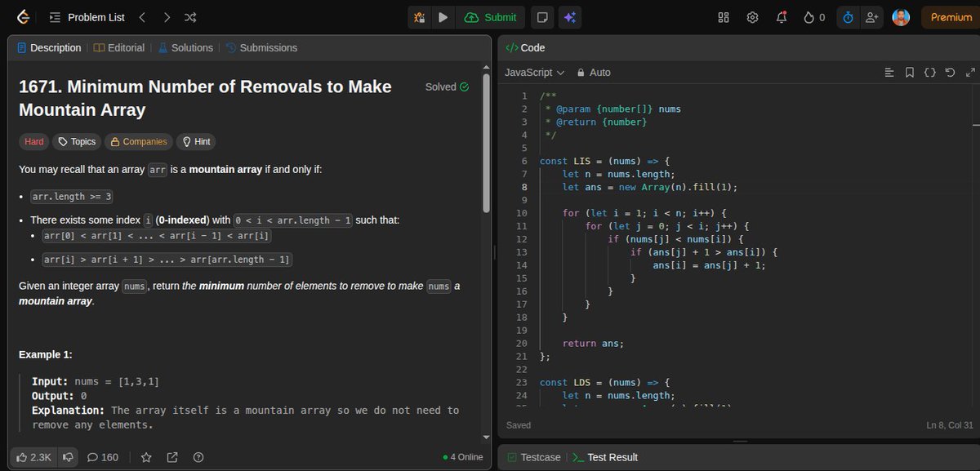This screenshot has height=471, width=980.
Task: Click the share link icon
Action: [x=172, y=457]
